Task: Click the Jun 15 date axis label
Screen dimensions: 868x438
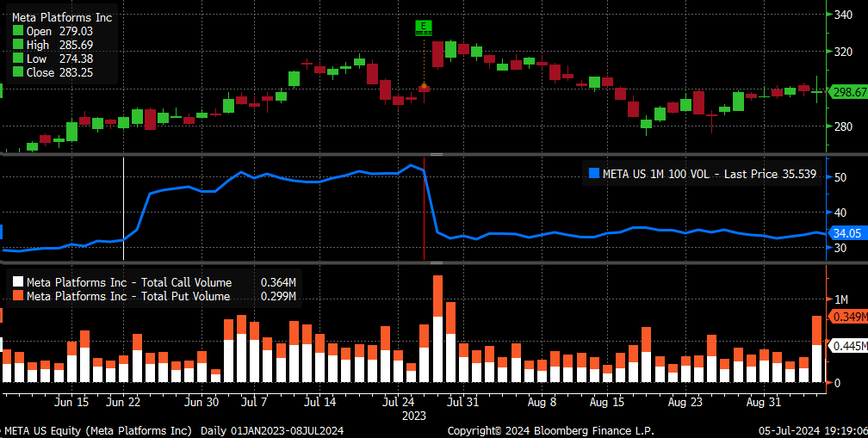Action: point(71,403)
